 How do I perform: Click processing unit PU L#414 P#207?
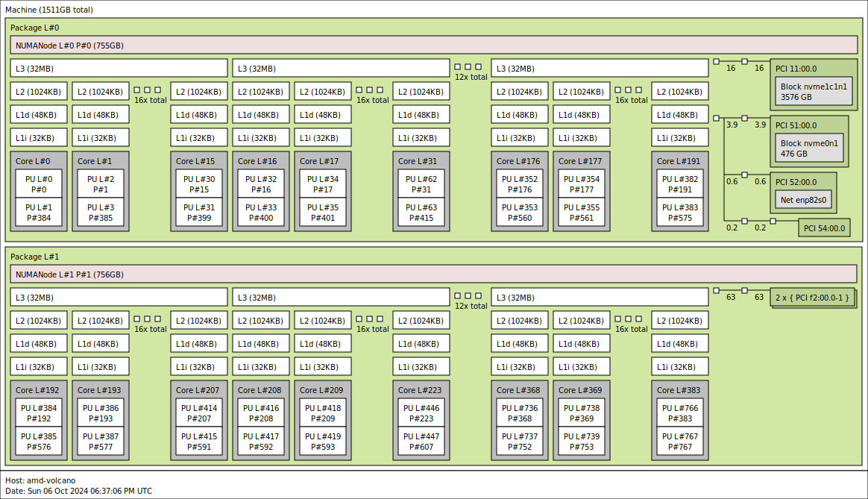pos(199,413)
